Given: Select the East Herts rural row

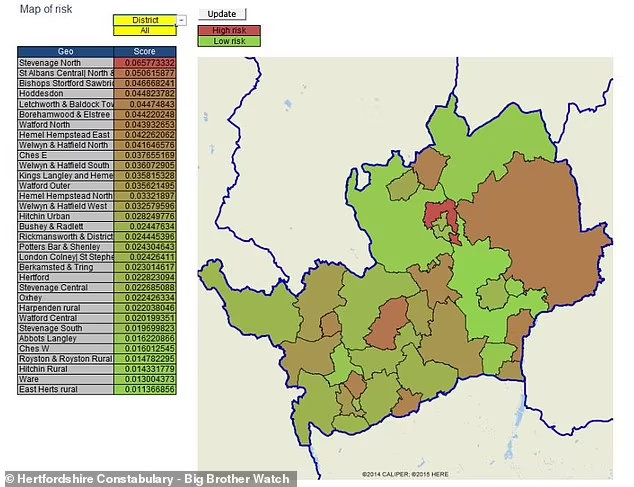Looking at the screenshot, I should pyautogui.click(x=66, y=390).
